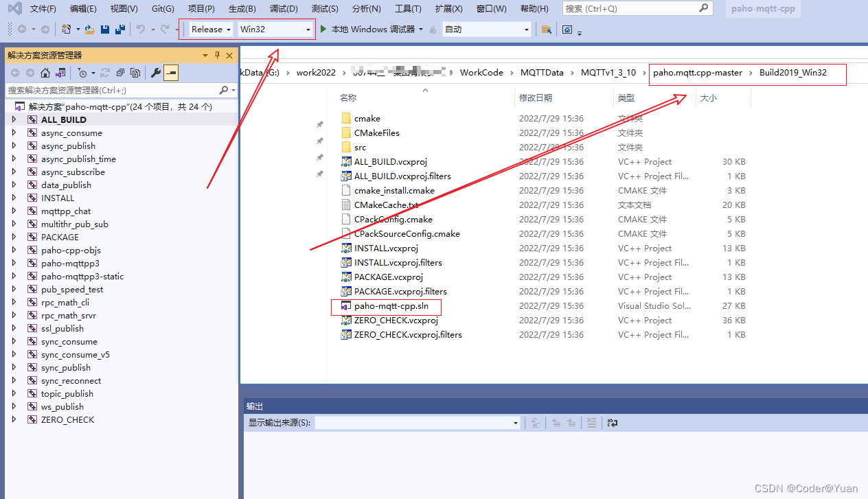Open the 工具(T) menu
Image resolution: width=868 pixels, height=499 pixels.
(408, 9)
